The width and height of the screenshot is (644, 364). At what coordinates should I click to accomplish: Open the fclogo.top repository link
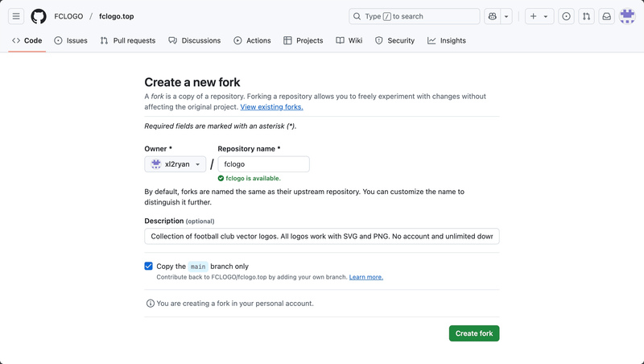click(x=116, y=16)
